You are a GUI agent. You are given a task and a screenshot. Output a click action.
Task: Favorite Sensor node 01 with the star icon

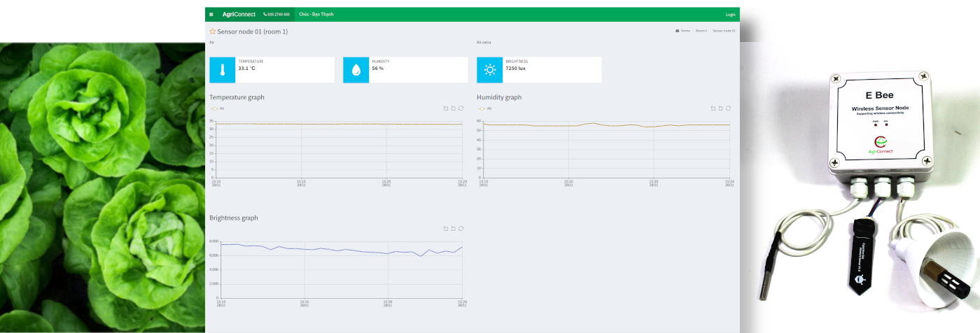click(x=213, y=31)
